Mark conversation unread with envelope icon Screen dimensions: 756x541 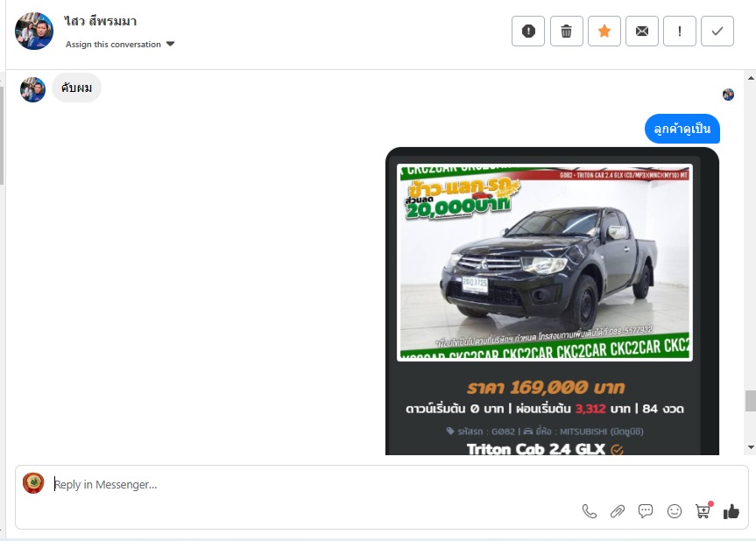(642, 32)
